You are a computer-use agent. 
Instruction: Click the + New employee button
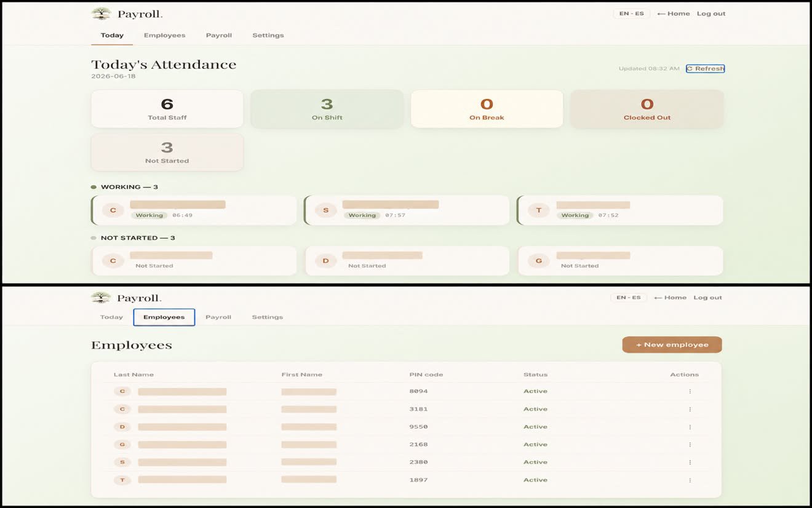(672, 344)
